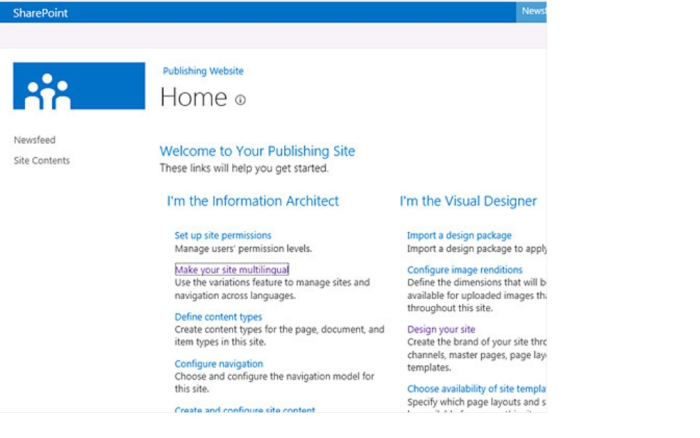Click I'm the Visual Designer heading
700x438 pixels.
point(468,201)
